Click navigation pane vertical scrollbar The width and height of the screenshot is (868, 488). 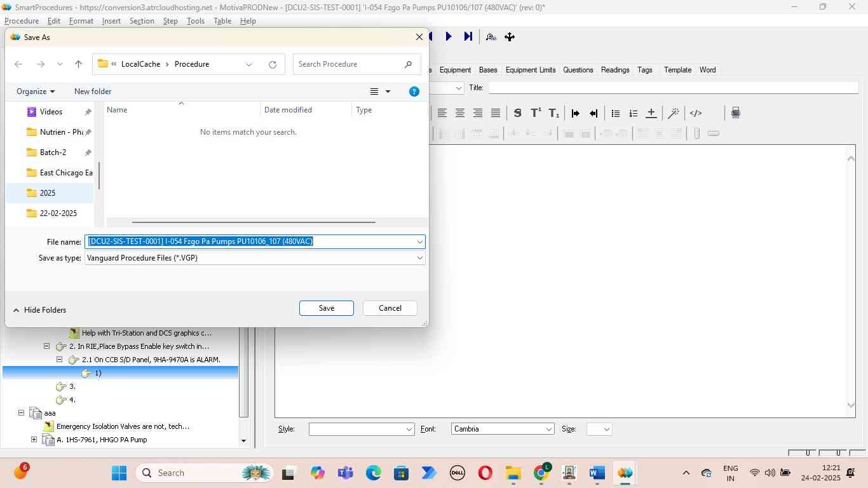[98, 175]
